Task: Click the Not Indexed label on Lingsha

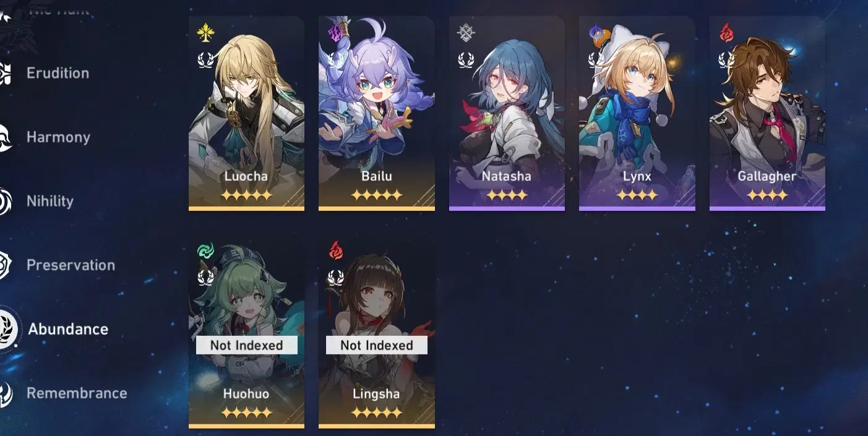Action: click(x=377, y=345)
